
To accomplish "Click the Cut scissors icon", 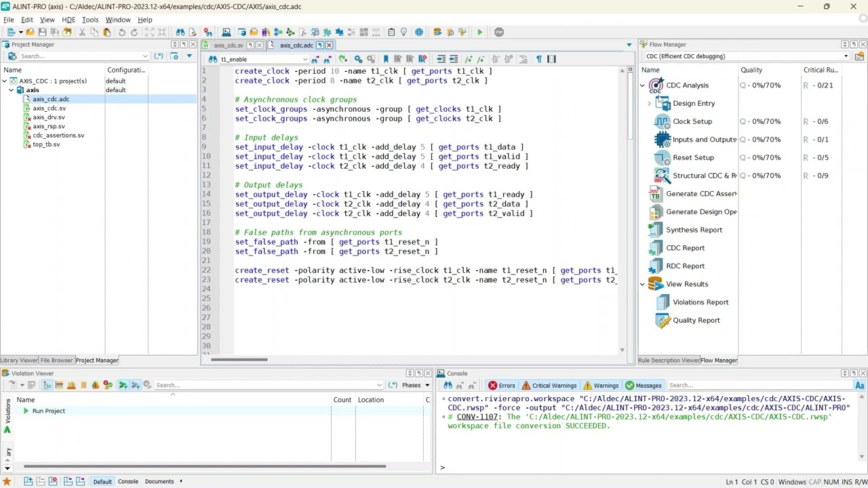I will click(82, 32).
